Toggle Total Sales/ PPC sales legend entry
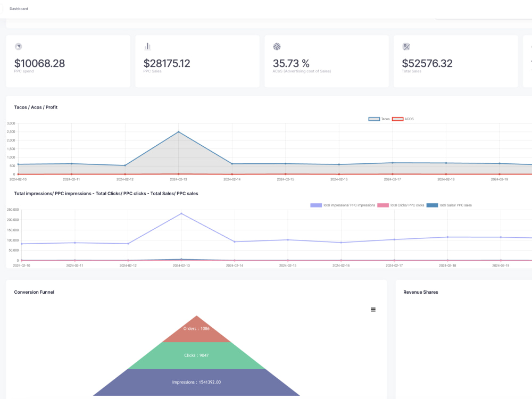The image size is (532, 399). [x=455, y=205]
